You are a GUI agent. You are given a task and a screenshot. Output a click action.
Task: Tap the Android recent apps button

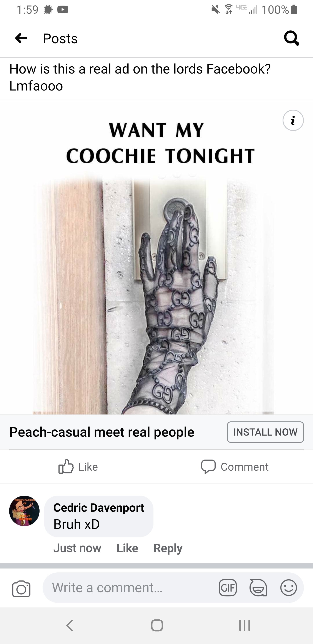tap(244, 626)
